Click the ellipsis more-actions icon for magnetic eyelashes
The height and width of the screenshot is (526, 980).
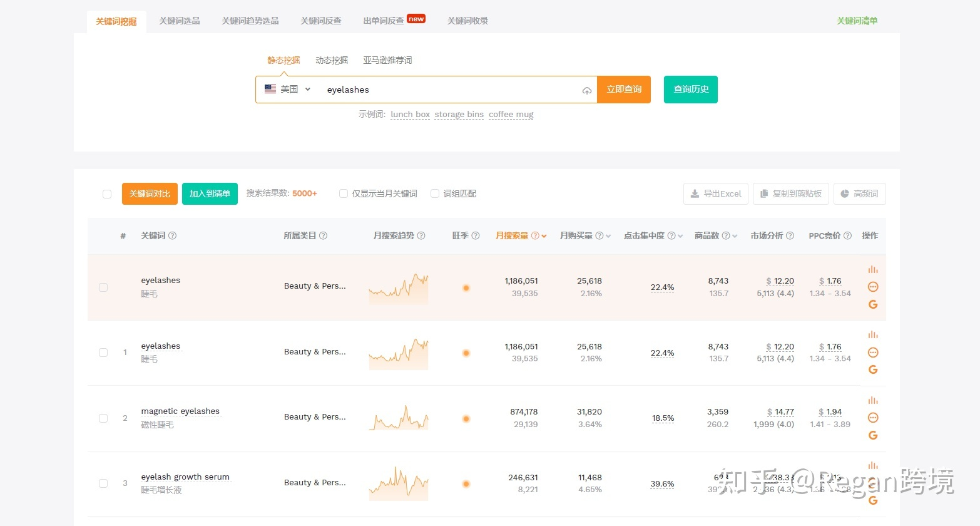[873, 418]
